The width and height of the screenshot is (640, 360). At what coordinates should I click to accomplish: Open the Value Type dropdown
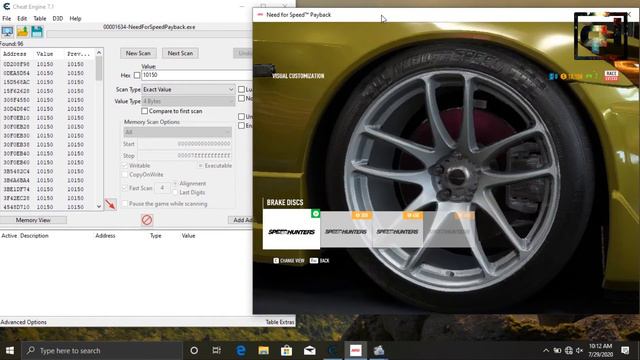coord(188,101)
